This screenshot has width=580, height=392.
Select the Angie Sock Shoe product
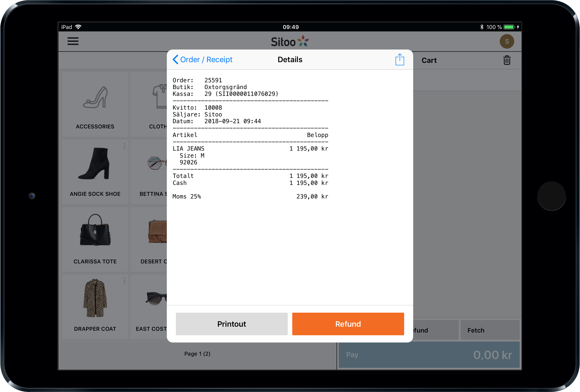tap(95, 172)
